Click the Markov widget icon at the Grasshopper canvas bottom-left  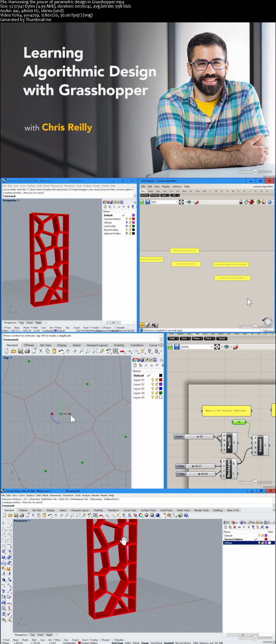point(142,325)
